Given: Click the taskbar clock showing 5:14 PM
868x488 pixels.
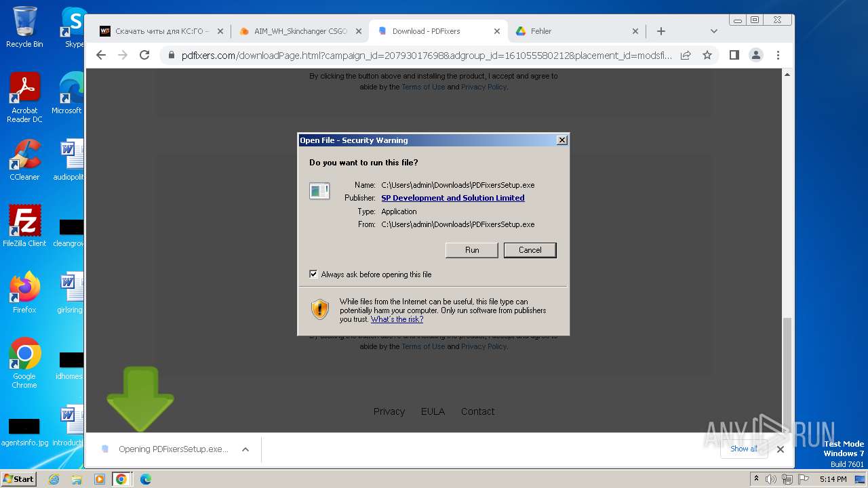Looking at the screenshot, I should point(833,479).
